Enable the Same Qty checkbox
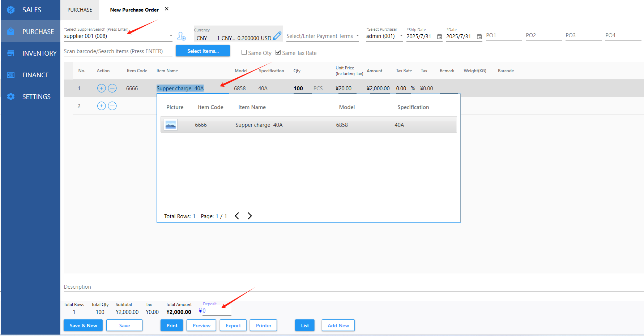This screenshot has height=336, width=644. [x=244, y=53]
